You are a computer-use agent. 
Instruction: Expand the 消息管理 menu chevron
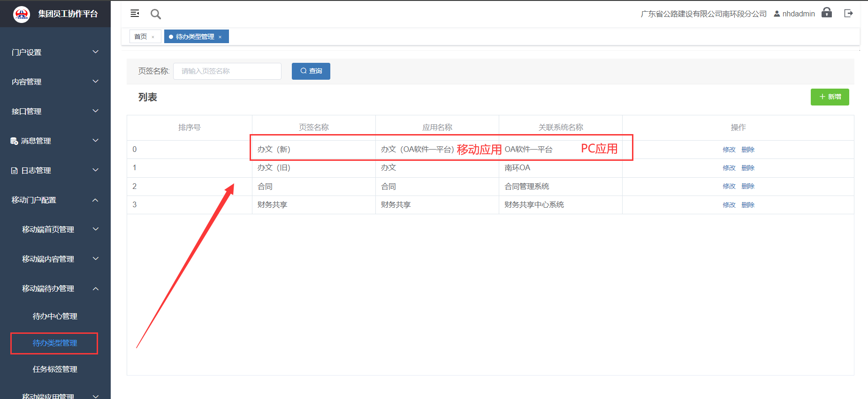coord(96,141)
